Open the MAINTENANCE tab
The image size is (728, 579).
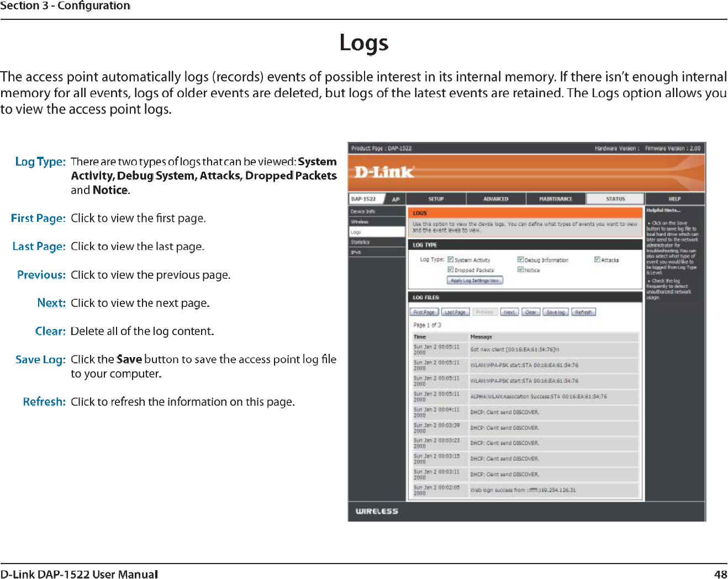pyautogui.click(x=556, y=199)
